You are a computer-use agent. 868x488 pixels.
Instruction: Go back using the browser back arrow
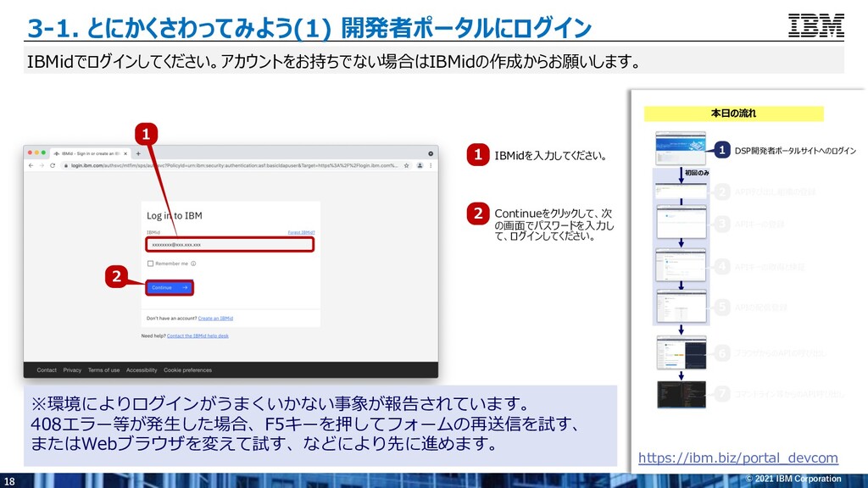tap(31, 165)
